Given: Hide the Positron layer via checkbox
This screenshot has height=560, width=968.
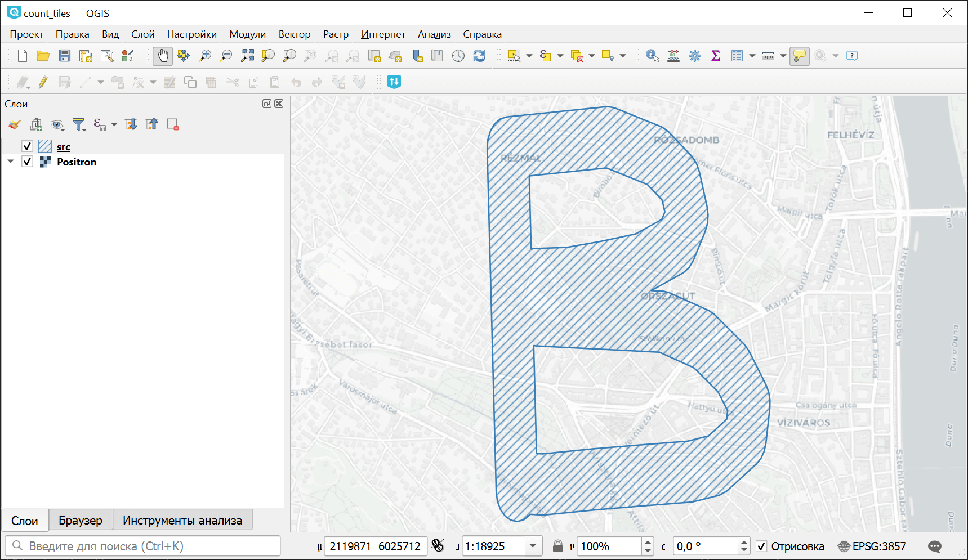Looking at the screenshot, I should coord(27,162).
